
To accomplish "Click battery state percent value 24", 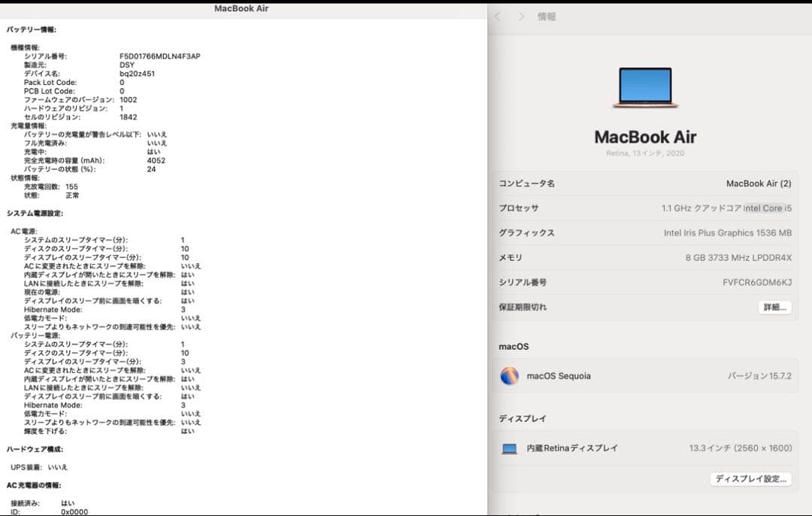I will point(151,169).
